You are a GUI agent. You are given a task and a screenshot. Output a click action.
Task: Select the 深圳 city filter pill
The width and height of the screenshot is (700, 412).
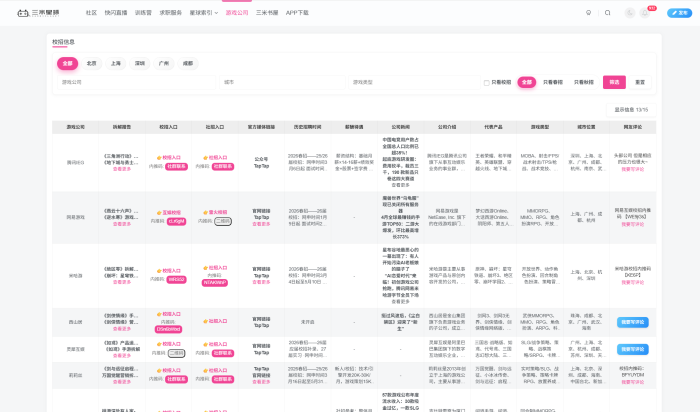[x=140, y=63]
